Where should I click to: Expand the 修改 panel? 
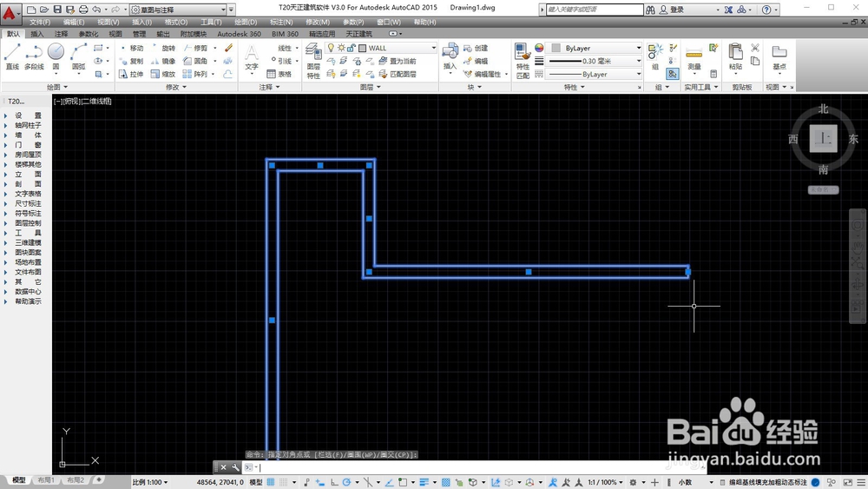(176, 87)
